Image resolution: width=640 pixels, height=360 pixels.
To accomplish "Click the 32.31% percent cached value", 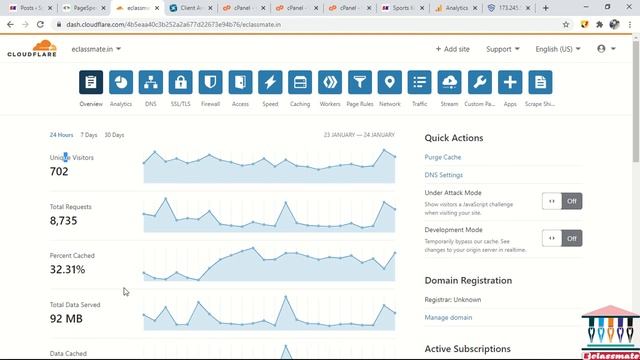I will (x=67, y=269).
